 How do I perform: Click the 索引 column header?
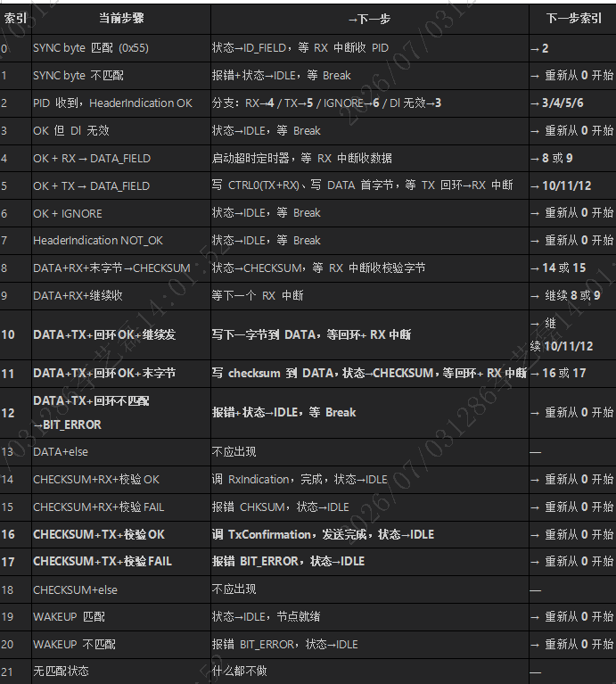tap(16, 19)
